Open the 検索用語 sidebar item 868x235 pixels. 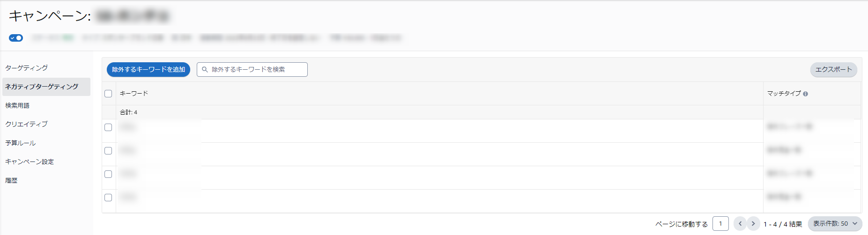tap(17, 105)
